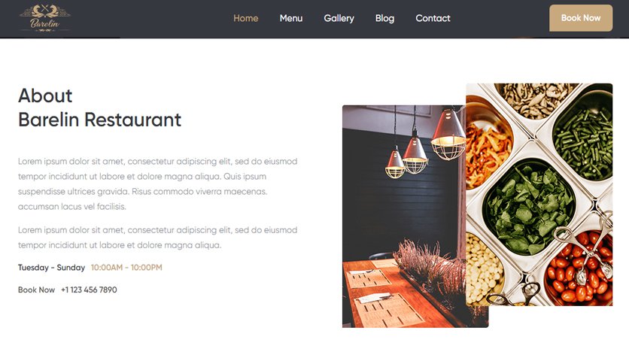
Task: Click the 10:00AM - 10:00PM opening hours
Action: pos(126,268)
